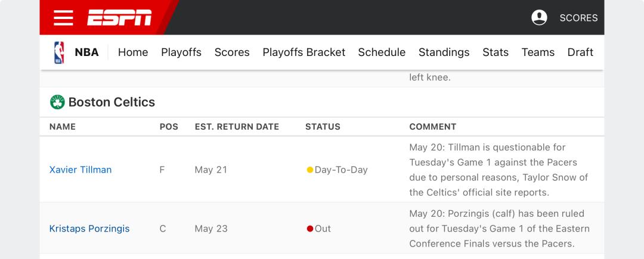644x259 pixels.
Task: Open the SCORES link in header
Action: coord(578,18)
